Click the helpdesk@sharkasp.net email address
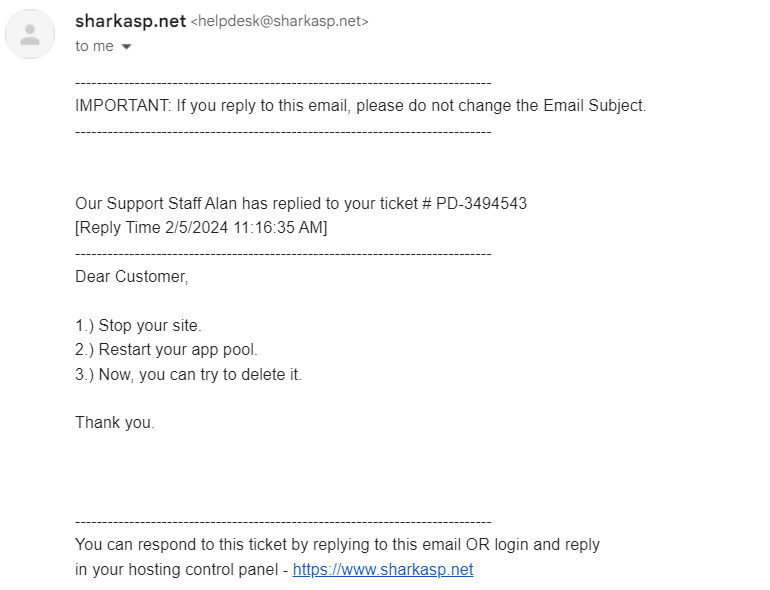Viewport: 770px width, 590px height. click(x=279, y=22)
